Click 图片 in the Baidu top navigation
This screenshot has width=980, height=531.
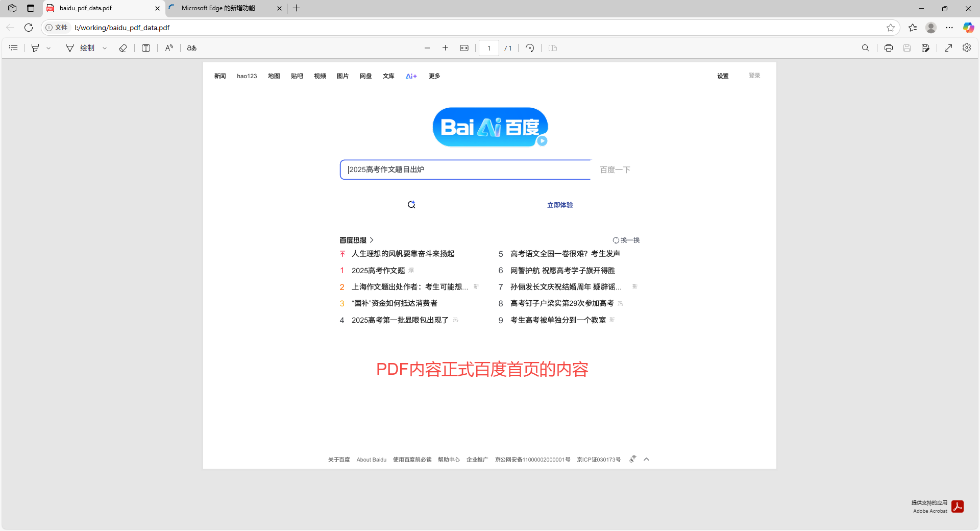tap(343, 76)
